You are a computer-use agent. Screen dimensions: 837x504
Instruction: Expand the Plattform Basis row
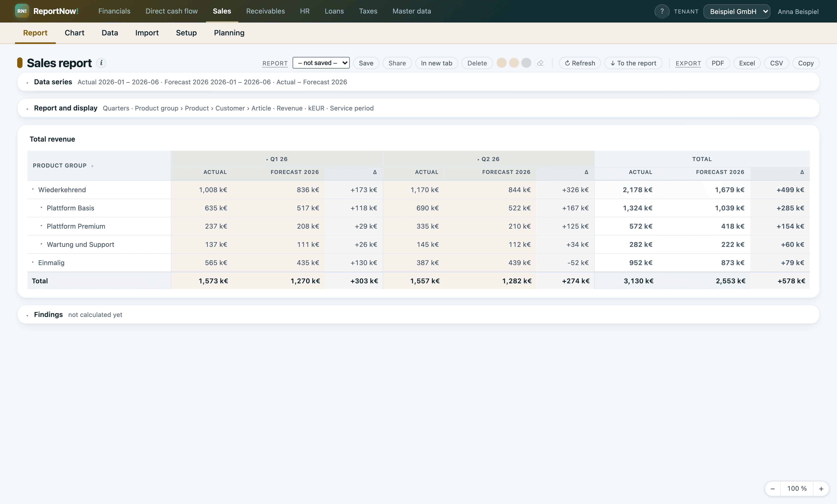(41, 207)
